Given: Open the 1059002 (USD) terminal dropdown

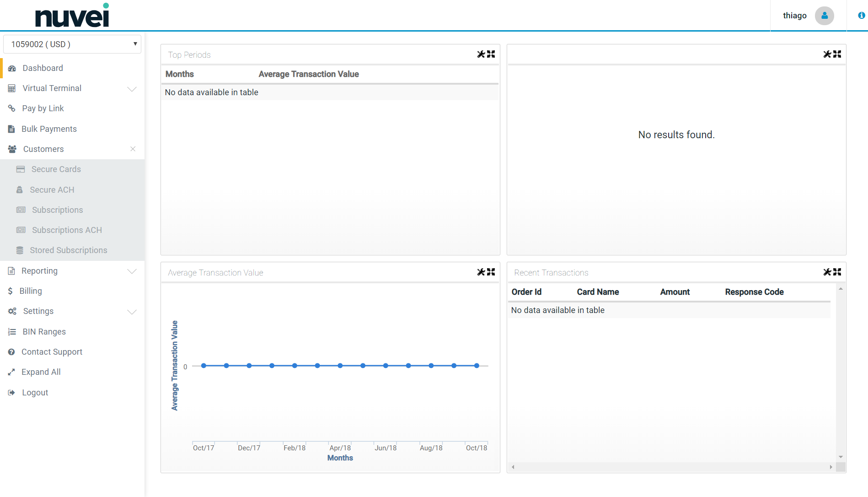Looking at the screenshot, I should coord(72,44).
